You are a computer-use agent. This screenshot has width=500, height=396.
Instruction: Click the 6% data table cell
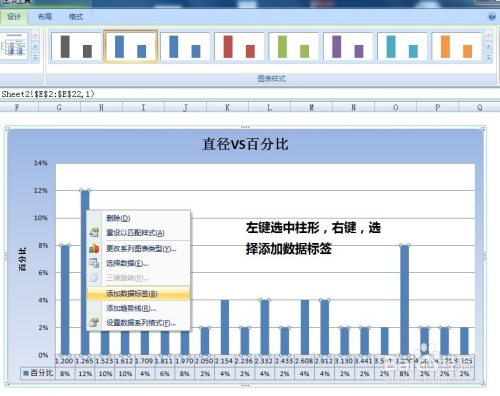coord(165,374)
